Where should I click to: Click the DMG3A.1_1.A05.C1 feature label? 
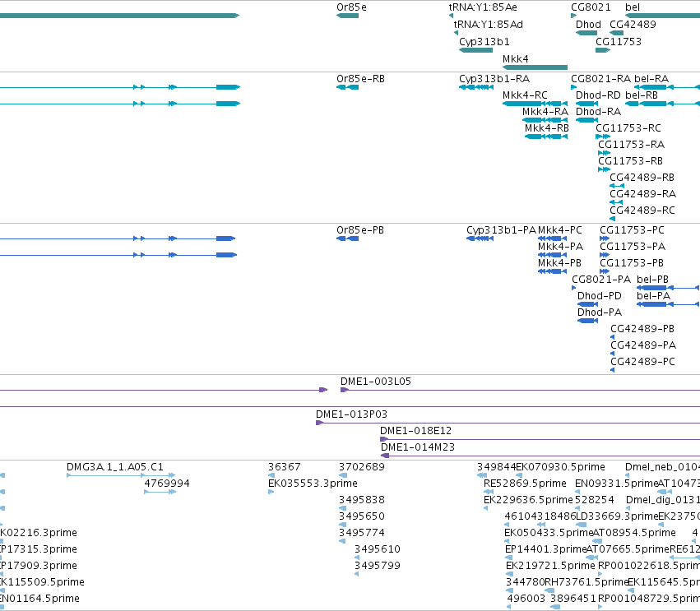click(114, 468)
